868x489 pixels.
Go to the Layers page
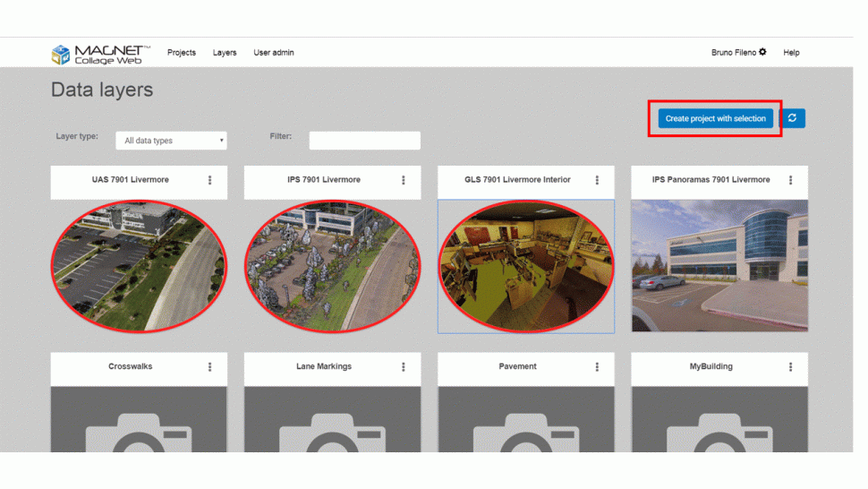(225, 53)
